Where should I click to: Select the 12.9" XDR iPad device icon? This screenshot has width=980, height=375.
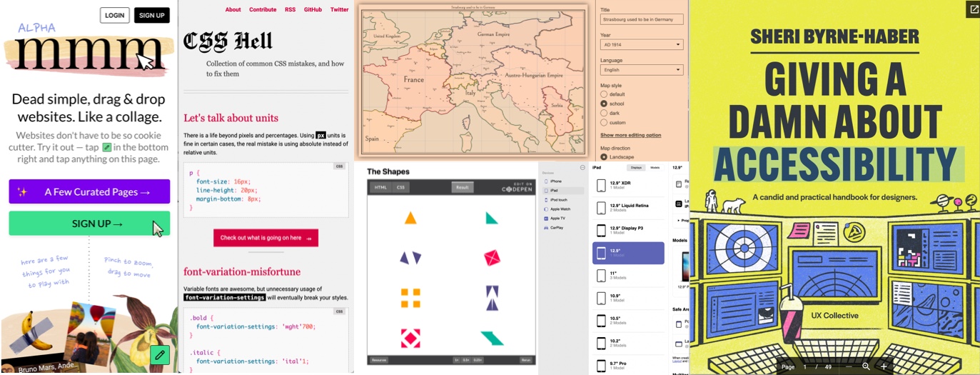601,186
